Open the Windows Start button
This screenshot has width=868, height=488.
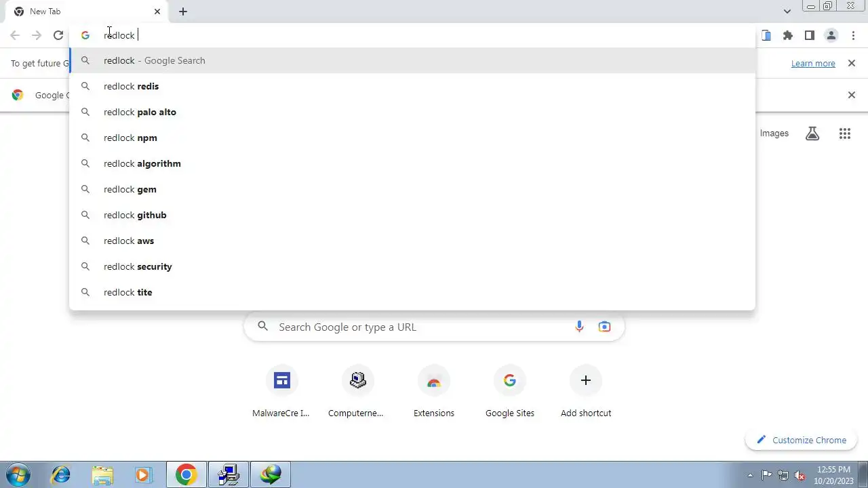[x=18, y=474]
